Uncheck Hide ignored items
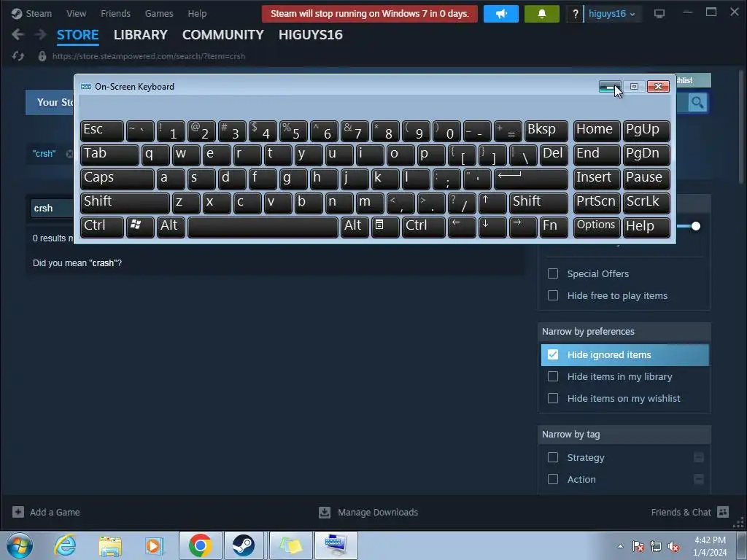The height and width of the screenshot is (560, 747). click(553, 354)
